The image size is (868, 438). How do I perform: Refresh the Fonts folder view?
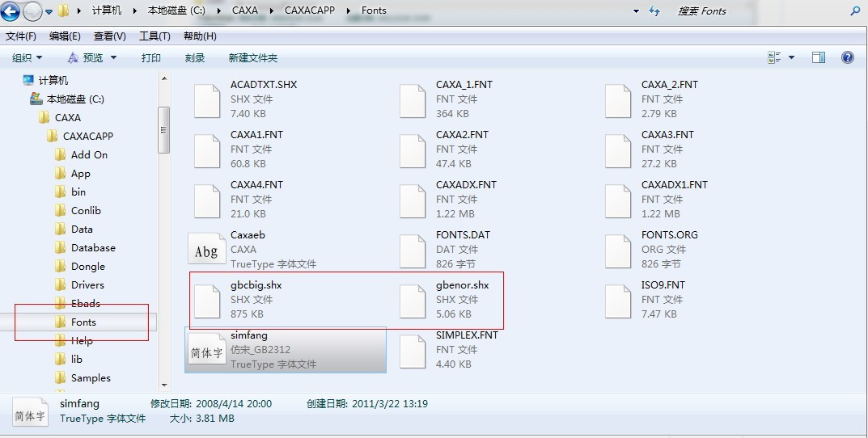[x=654, y=11]
